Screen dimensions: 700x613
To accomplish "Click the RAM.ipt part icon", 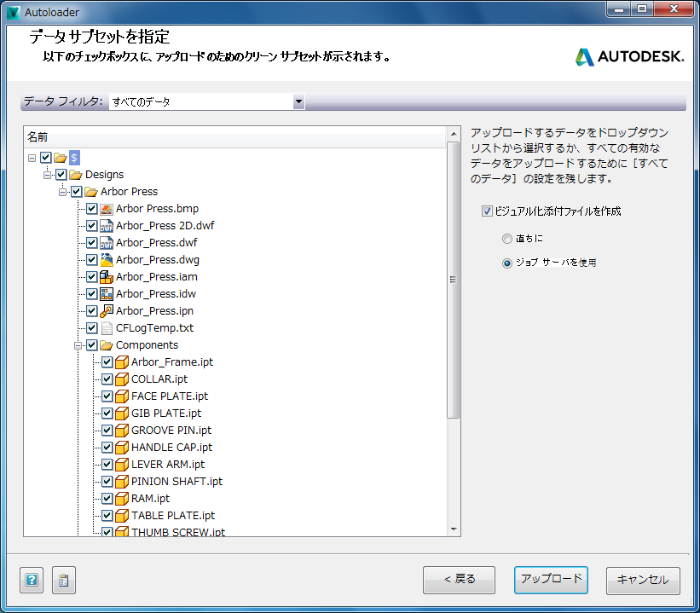I will pos(121,498).
